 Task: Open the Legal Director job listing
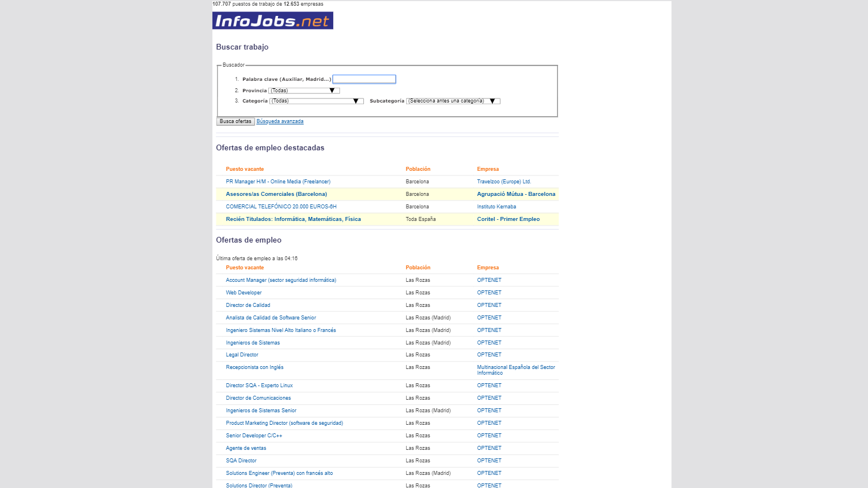pos(242,355)
